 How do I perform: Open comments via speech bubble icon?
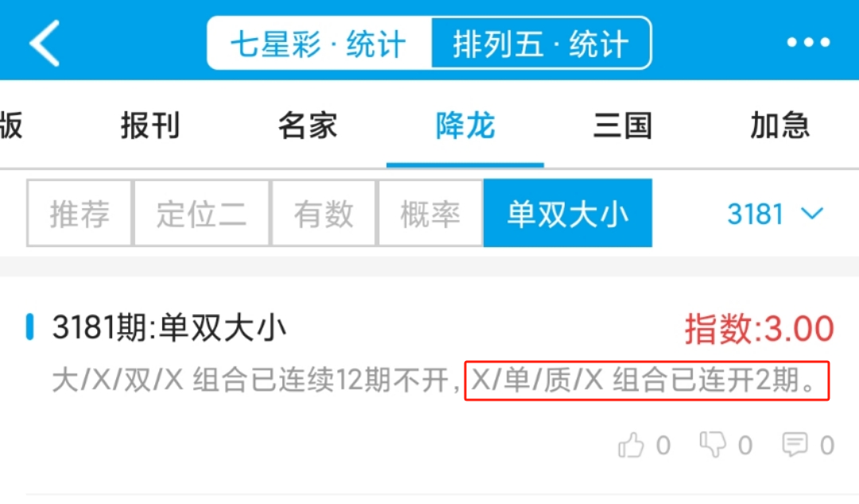(x=795, y=444)
